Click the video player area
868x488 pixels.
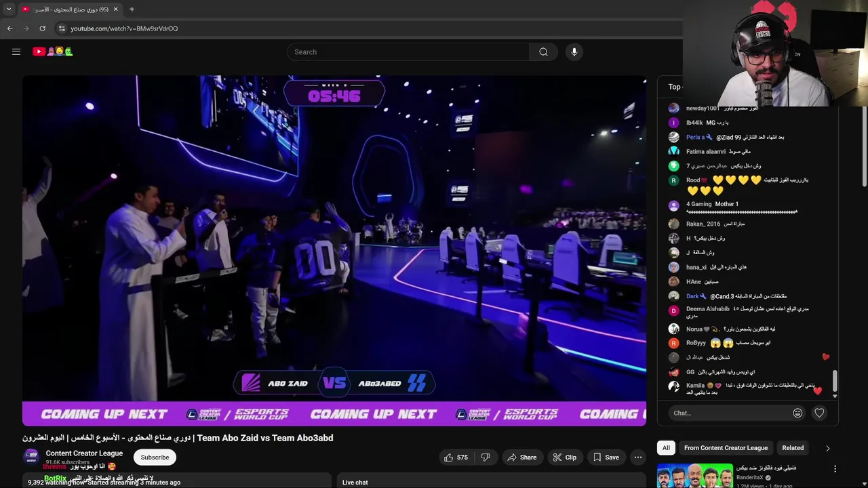[x=334, y=250]
